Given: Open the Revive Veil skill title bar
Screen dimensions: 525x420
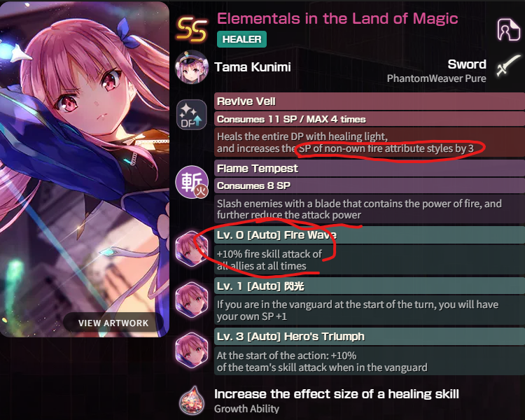Looking at the screenshot, I should click(370, 101).
